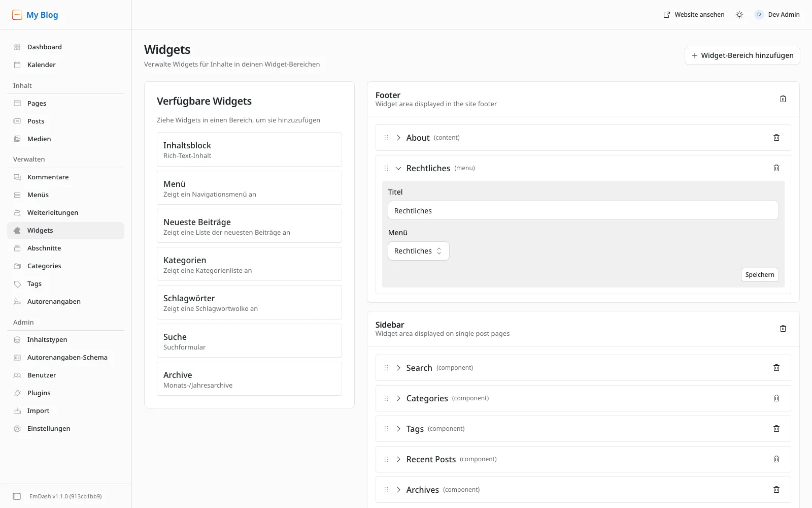Image resolution: width=812 pixels, height=508 pixels.
Task: Open Medien in the sidebar
Action: (x=66, y=139)
